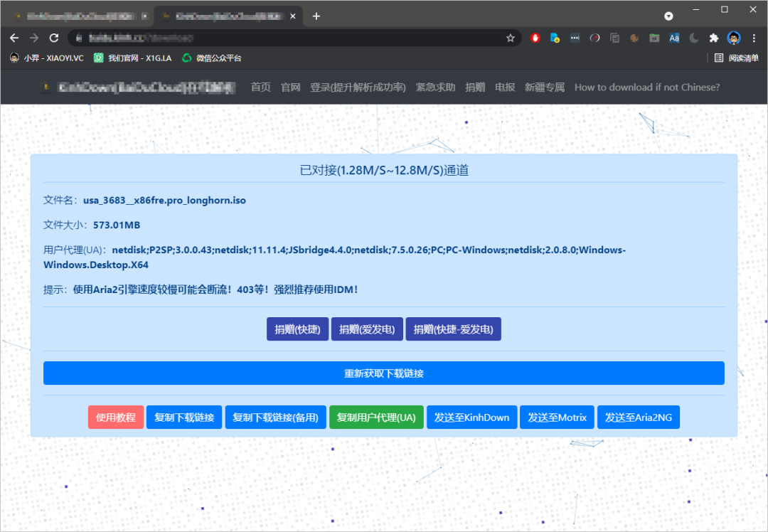The image size is (768, 532).
Task: Open the three-dots extension icon in toolbar
Action: [x=575, y=38]
